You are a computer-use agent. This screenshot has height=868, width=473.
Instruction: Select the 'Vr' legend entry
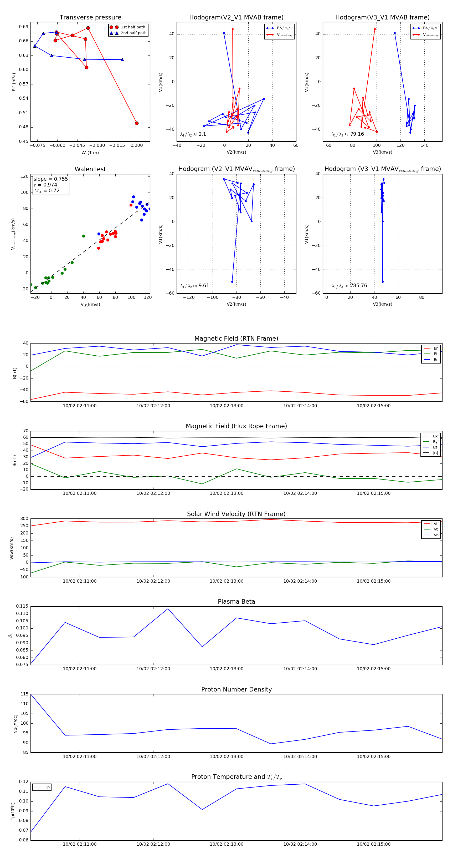tap(431, 524)
